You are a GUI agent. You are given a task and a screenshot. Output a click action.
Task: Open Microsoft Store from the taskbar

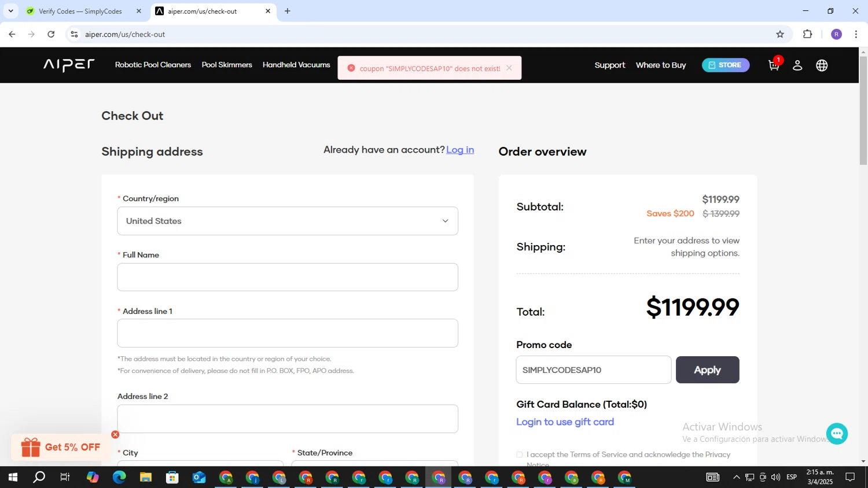click(172, 477)
